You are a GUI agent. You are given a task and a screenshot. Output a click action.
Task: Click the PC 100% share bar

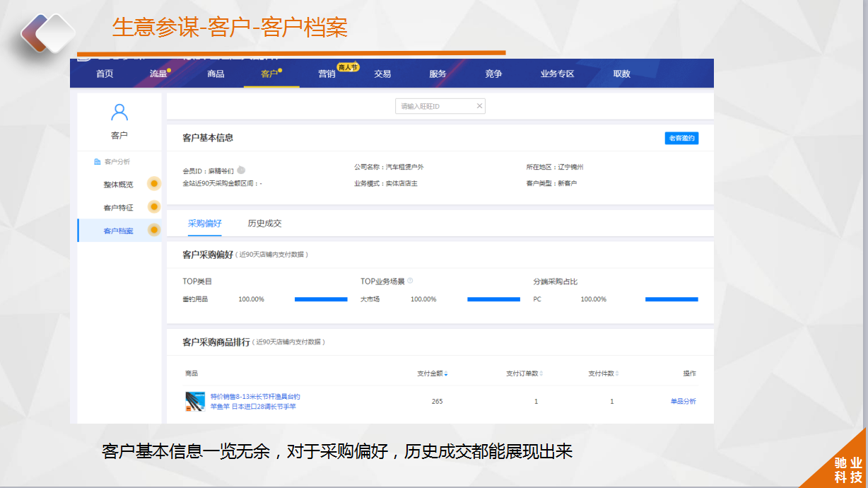(671, 299)
